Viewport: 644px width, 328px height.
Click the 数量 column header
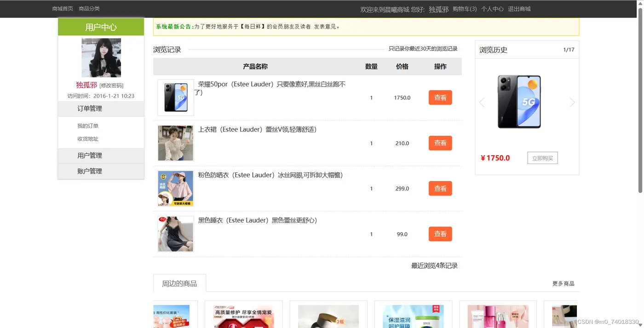(x=371, y=66)
